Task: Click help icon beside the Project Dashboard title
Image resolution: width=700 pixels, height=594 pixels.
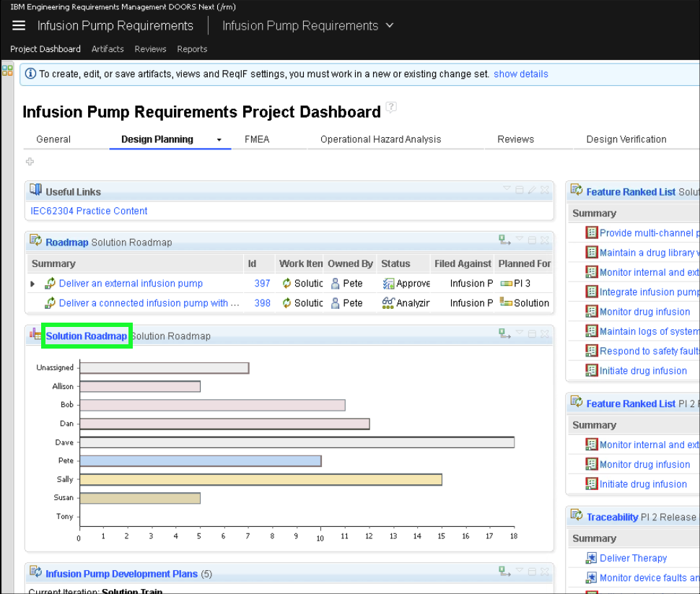Action: click(391, 108)
